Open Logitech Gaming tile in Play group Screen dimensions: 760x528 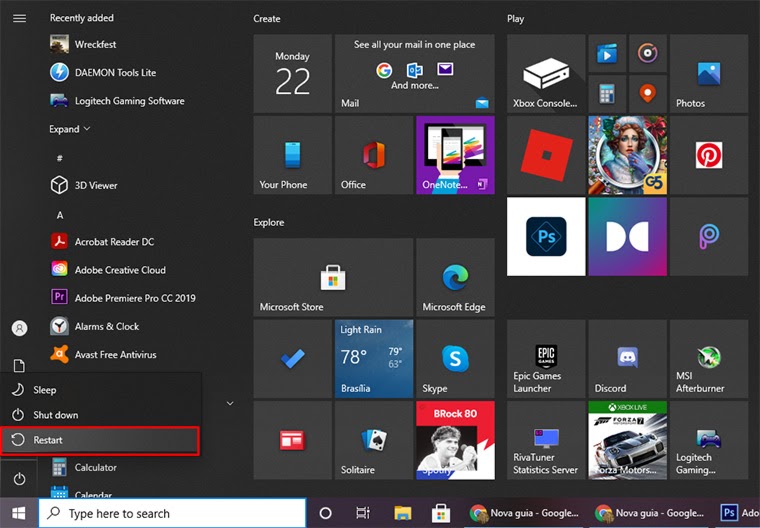[x=709, y=440]
